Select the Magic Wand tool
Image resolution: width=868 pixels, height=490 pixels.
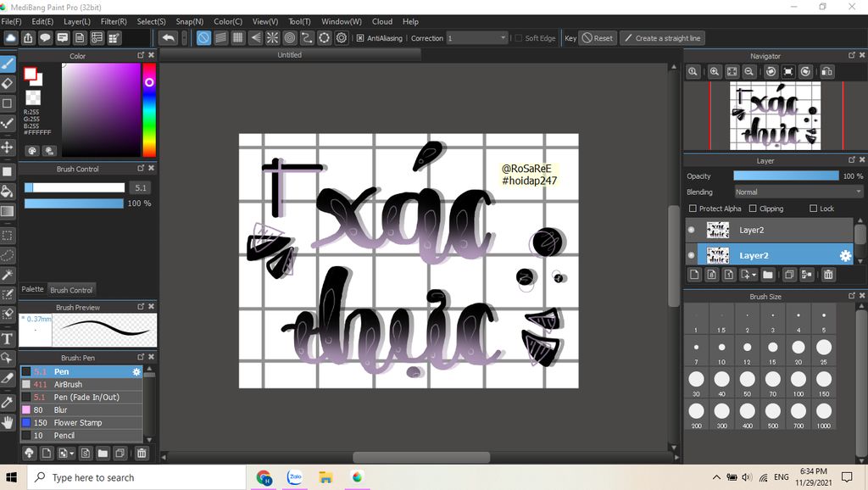pyautogui.click(x=8, y=275)
